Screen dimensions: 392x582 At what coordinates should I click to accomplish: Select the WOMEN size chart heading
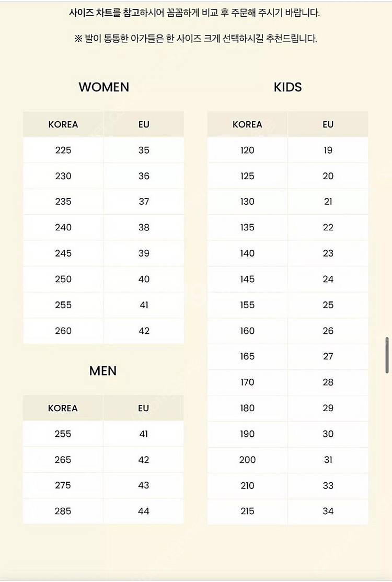(x=104, y=87)
